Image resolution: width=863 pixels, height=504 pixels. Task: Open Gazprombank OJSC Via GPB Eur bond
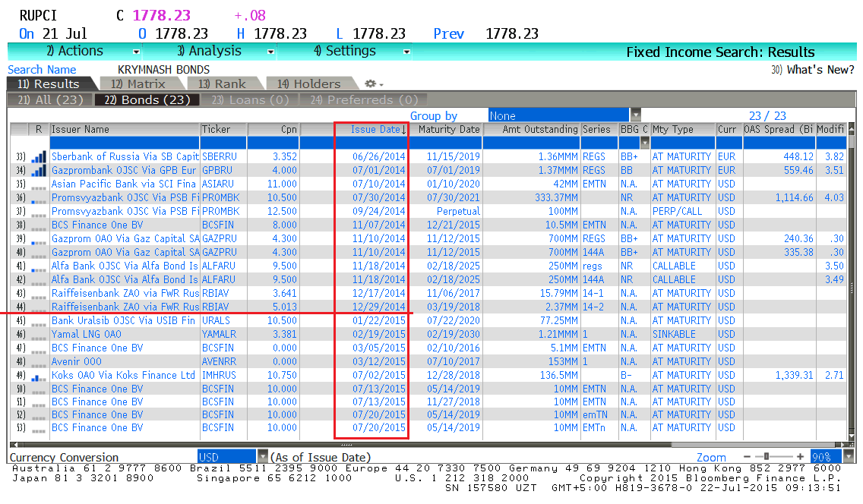124,170
